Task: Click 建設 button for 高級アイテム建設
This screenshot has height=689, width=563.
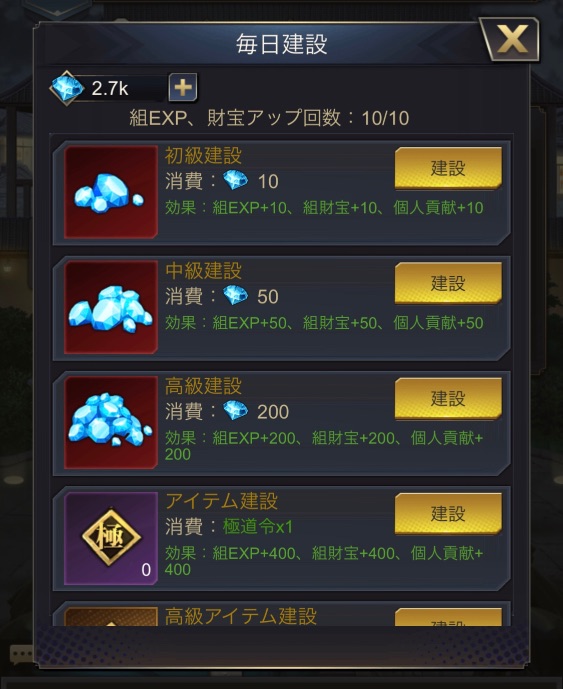Action: tap(448, 617)
